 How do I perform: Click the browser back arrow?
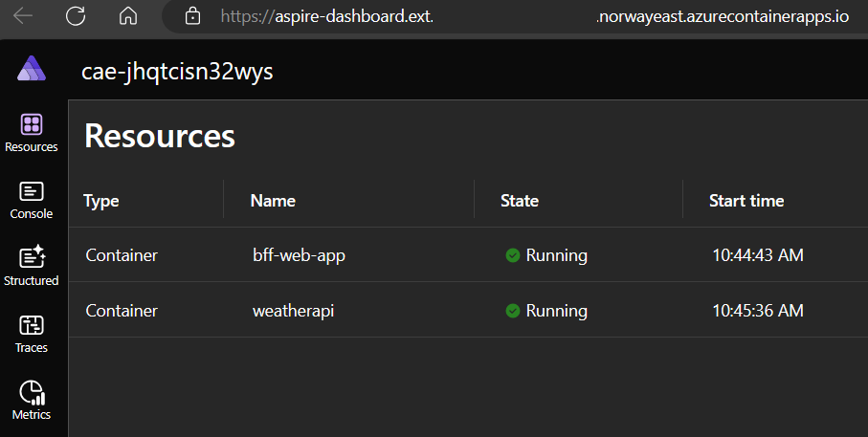pos(23,16)
